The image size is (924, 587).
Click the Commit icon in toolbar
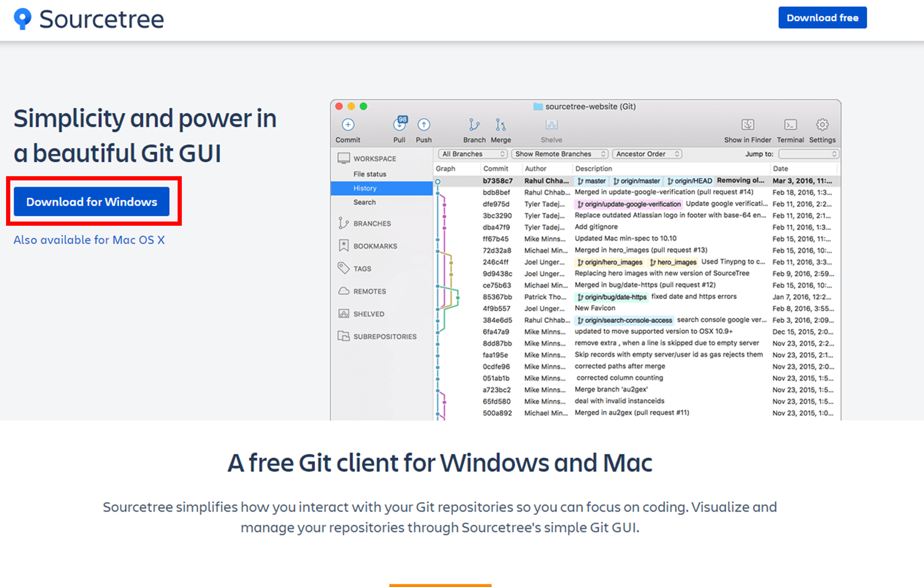click(x=348, y=125)
